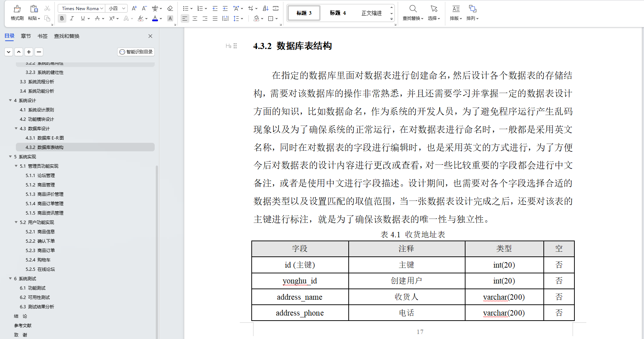Click the move-down heading arrow button
Viewport: 644px width, 339px height.
point(9,52)
